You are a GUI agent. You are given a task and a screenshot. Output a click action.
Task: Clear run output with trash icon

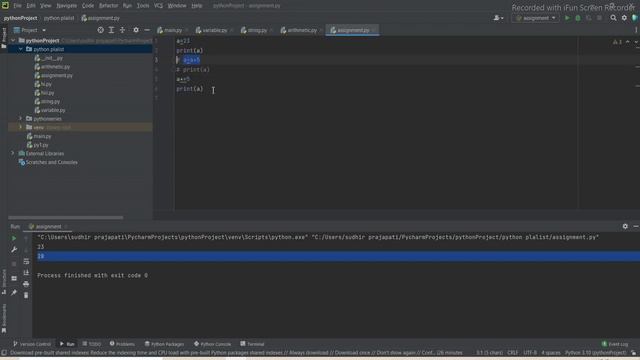(26, 295)
